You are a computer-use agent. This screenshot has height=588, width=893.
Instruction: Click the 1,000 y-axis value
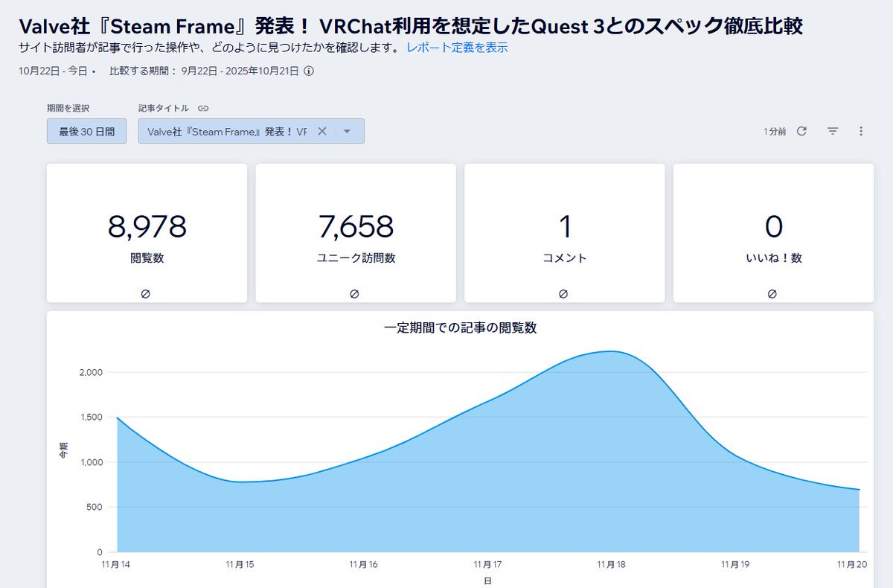[91, 462]
